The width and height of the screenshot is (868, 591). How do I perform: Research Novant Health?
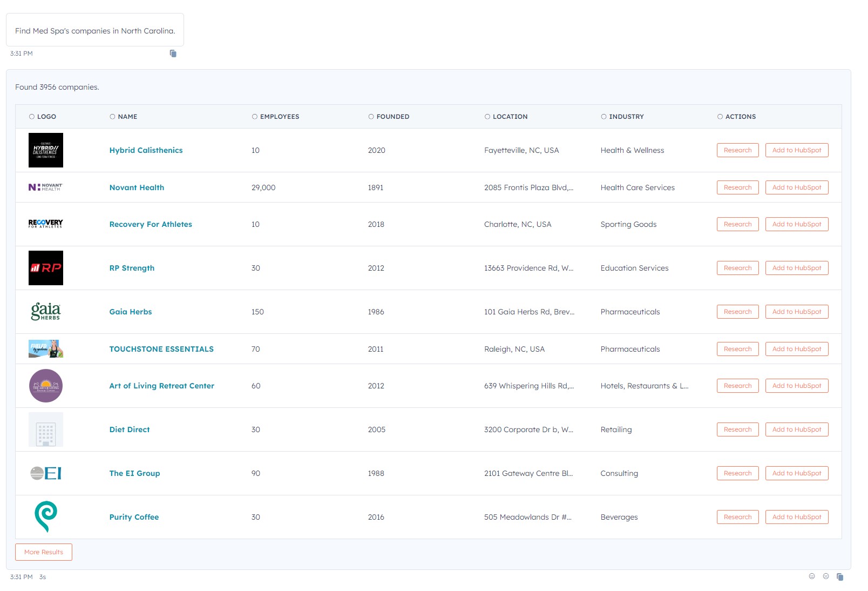click(738, 187)
